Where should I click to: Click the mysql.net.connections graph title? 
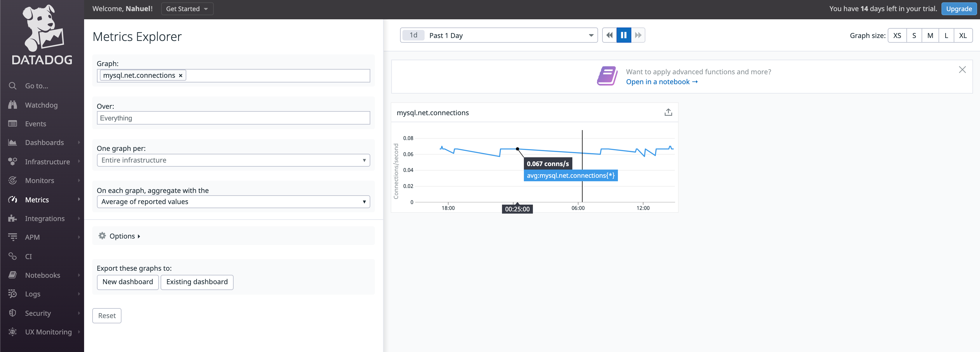(x=432, y=113)
